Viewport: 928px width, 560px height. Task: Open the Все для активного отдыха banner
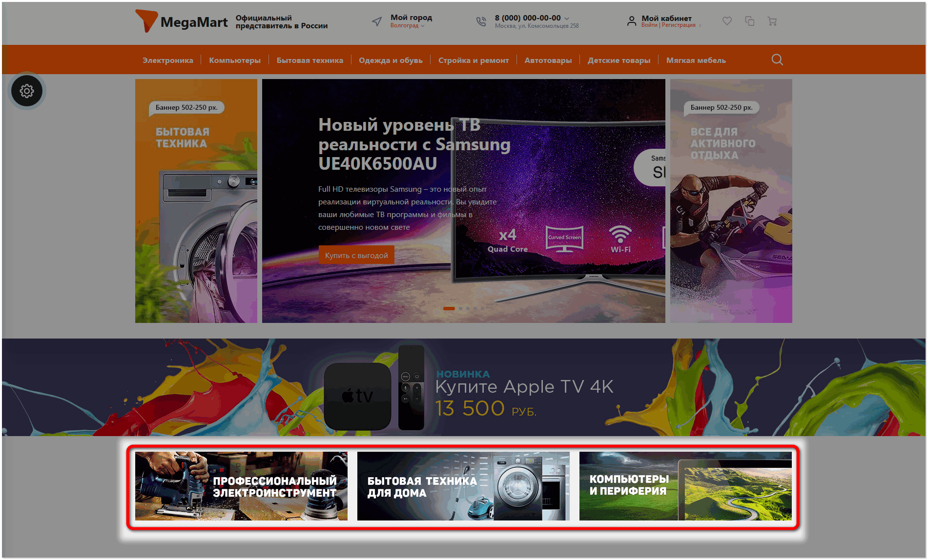(731, 201)
